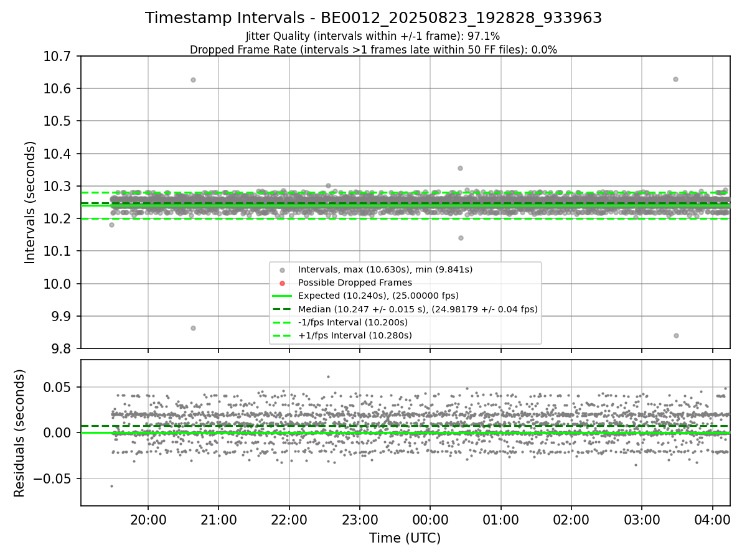Viewport: 747px width, 560px height.
Task: Click the "23:00" time tick label
Action: (x=360, y=520)
